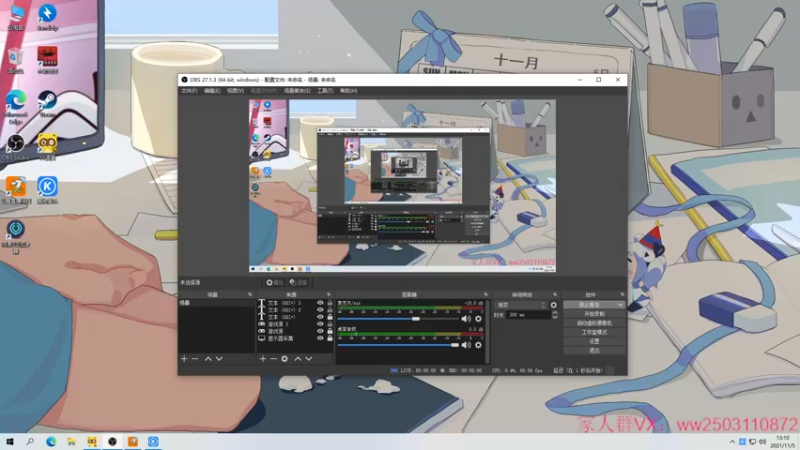Open the Windows Start menu
This screenshot has height=450, width=800.
(10, 442)
